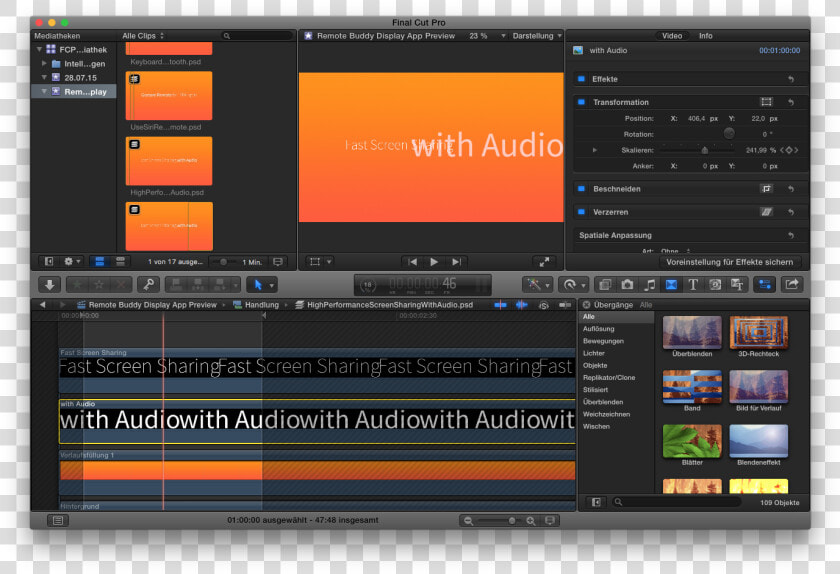
Task: Show the music and sound browser
Action: click(x=649, y=285)
